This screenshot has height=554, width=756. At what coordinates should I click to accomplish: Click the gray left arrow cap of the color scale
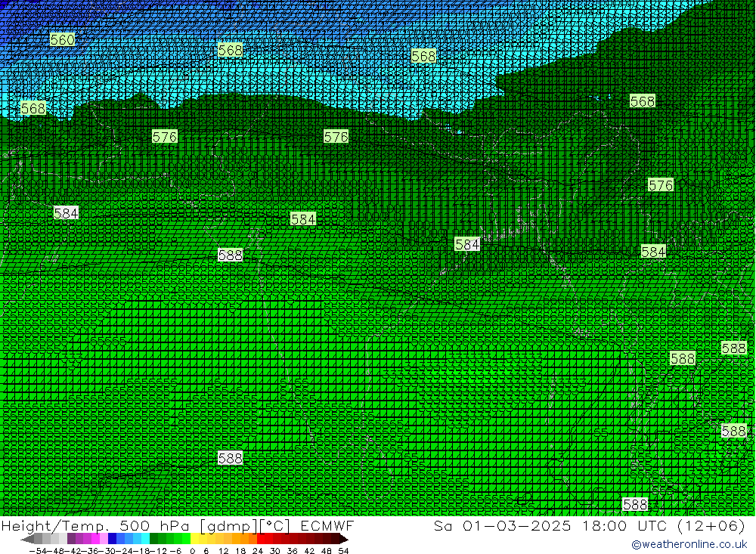tap(27, 539)
